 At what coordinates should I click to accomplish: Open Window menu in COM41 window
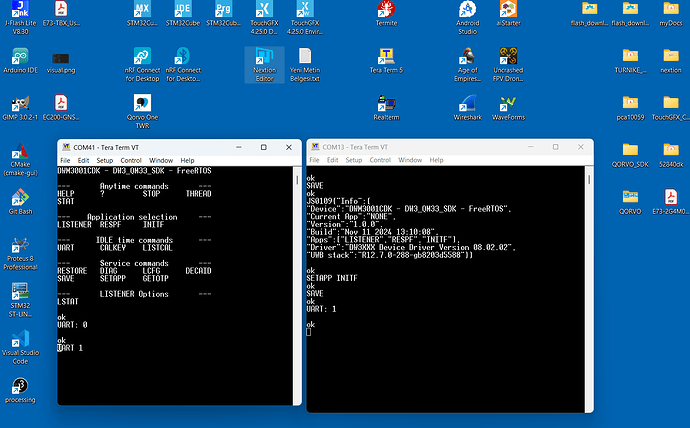click(161, 160)
